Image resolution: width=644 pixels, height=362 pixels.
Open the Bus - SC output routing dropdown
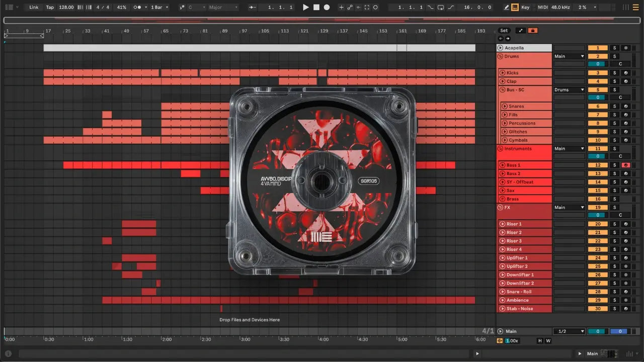pyautogui.click(x=569, y=90)
